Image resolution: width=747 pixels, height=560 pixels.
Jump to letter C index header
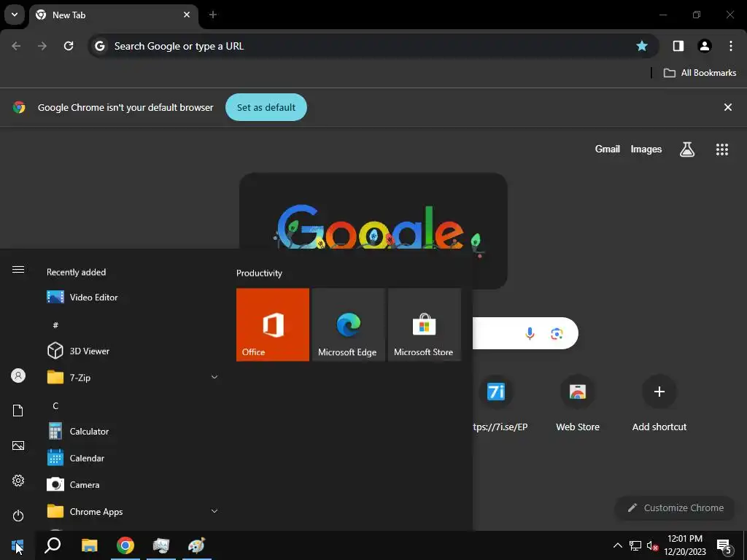coord(55,405)
